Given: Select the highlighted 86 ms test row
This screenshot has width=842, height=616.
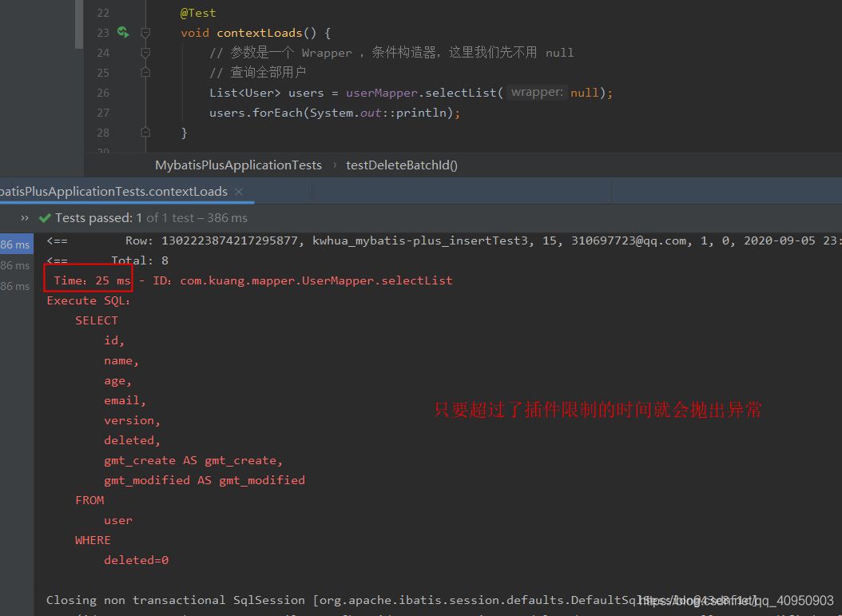Looking at the screenshot, I should tap(15, 244).
